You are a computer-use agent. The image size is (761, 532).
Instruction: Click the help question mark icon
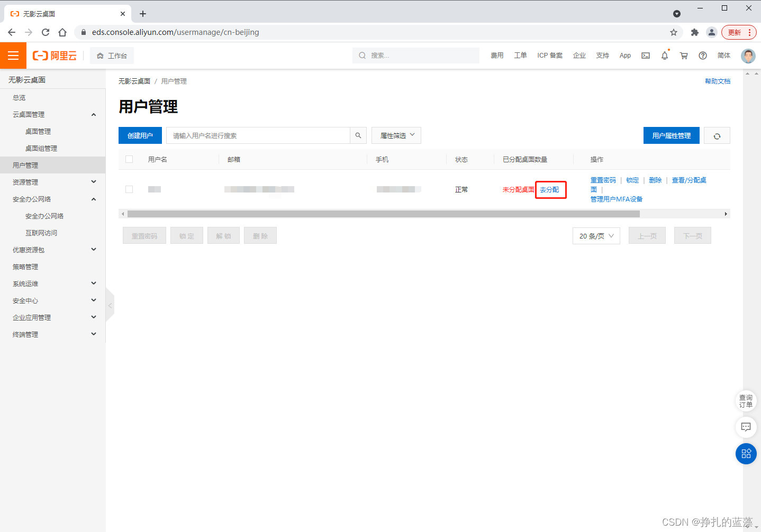click(702, 56)
